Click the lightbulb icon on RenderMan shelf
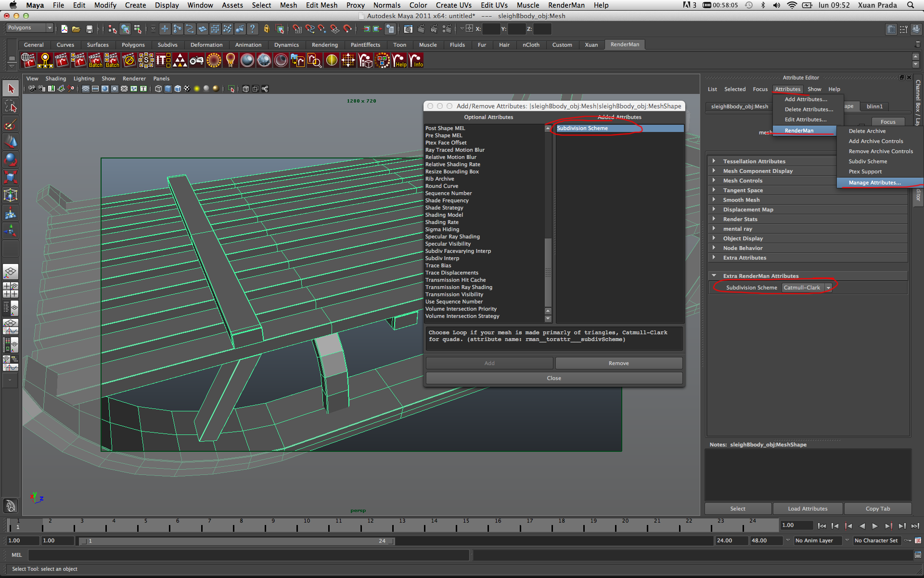Image resolution: width=924 pixels, height=578 pixels. [231, 60]
